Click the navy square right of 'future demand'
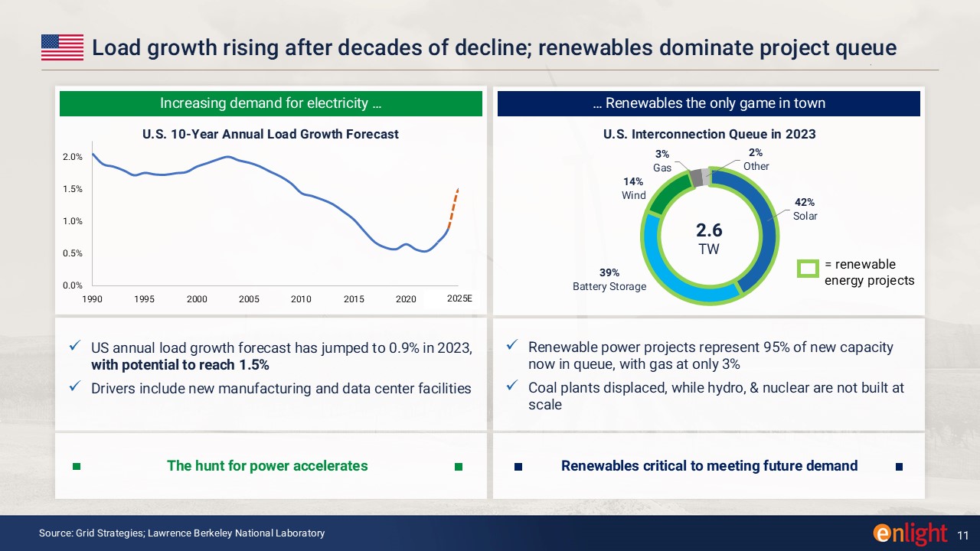This screenshot has height=551, width=980. point(899,467)
